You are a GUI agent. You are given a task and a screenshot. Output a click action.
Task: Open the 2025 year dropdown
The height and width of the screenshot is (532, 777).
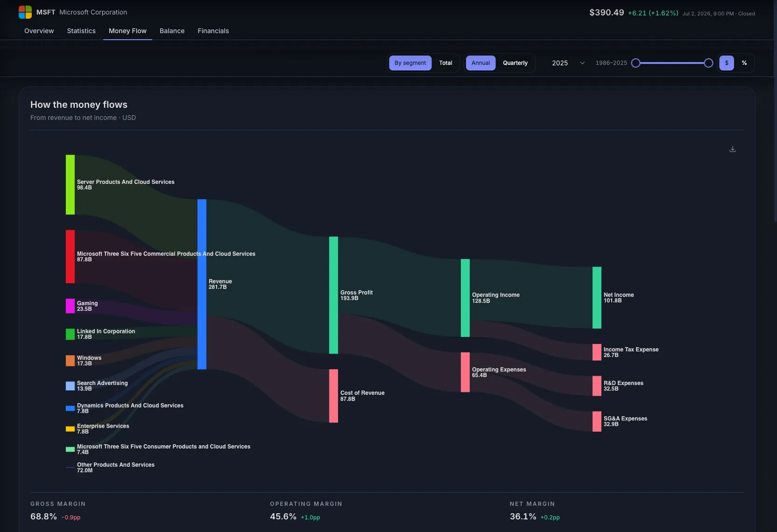[x=568, y=63]
